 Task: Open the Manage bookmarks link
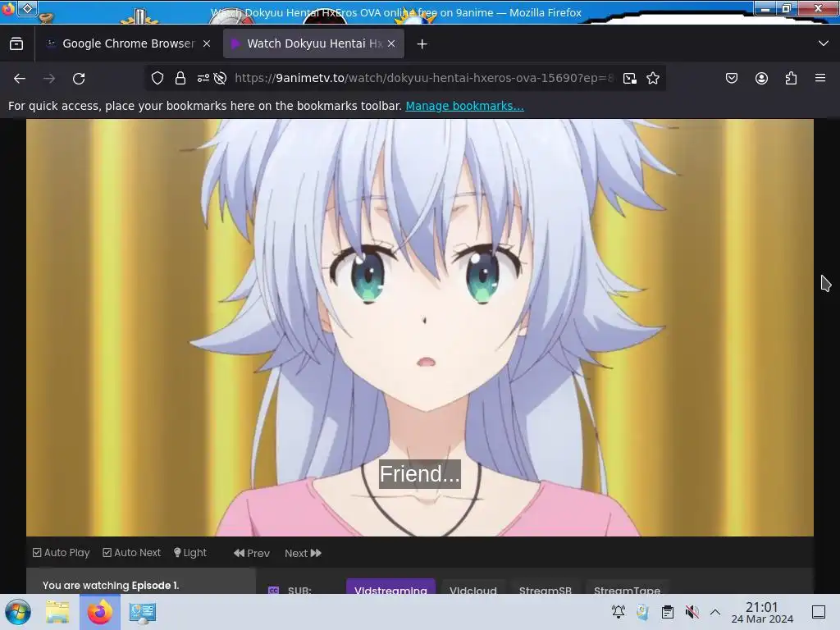click(x=464, y=106)
